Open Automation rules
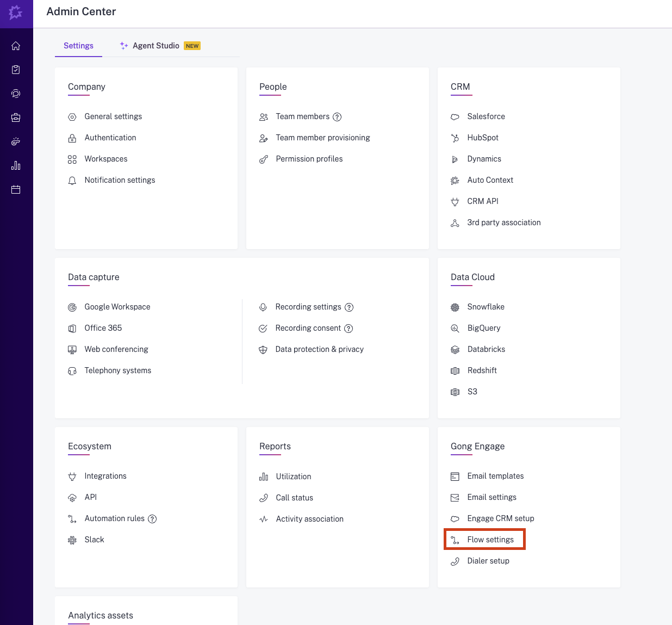 pyautogui.click(x=115, y=518)
